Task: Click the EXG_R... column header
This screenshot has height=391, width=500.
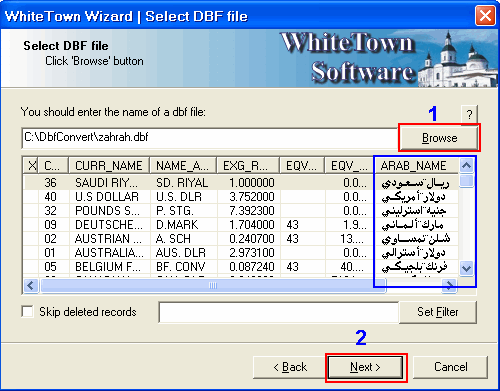Action: click(x=248, y=165)
